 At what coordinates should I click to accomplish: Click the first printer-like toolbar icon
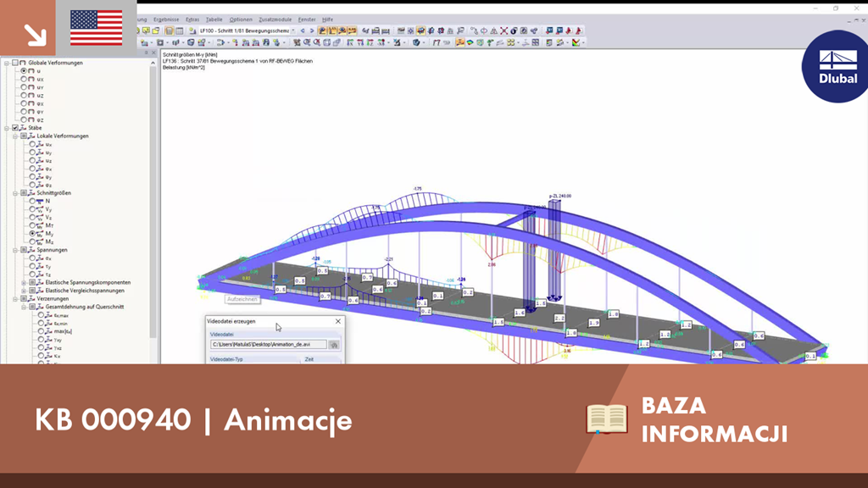tap(376, 31)
